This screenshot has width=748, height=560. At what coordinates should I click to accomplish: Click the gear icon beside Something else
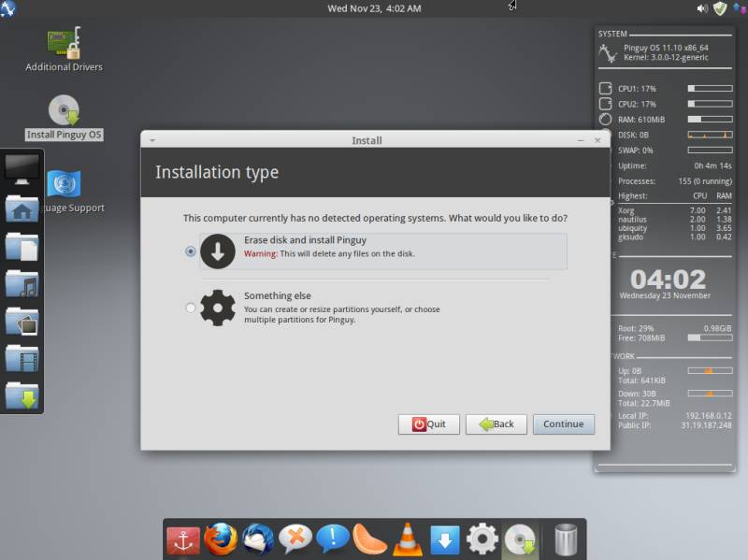pyautogui.click(x=218, y=309)
